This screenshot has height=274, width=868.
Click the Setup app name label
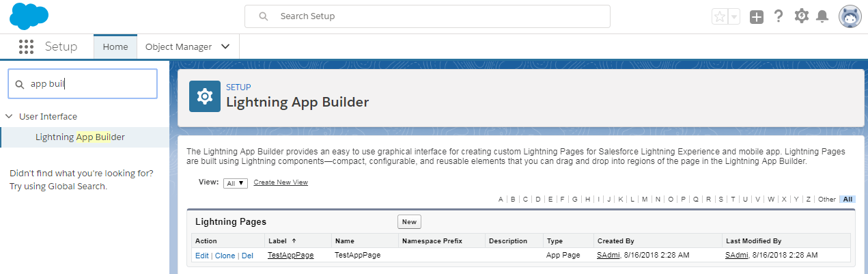point(61,46)
